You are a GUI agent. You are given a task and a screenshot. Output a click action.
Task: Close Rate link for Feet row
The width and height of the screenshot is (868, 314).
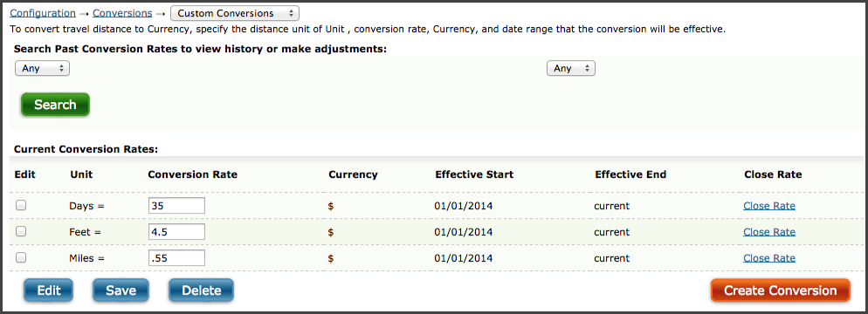click(769, 232)
